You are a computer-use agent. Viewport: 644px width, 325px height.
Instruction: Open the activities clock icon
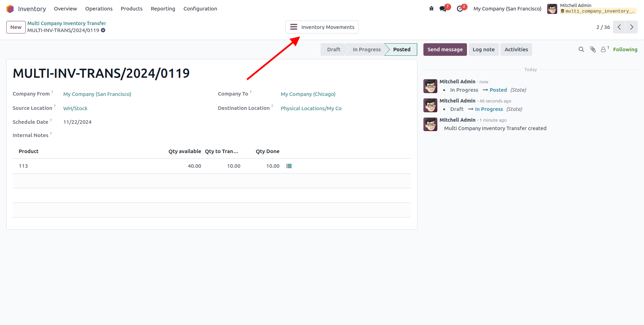(460, 9)
